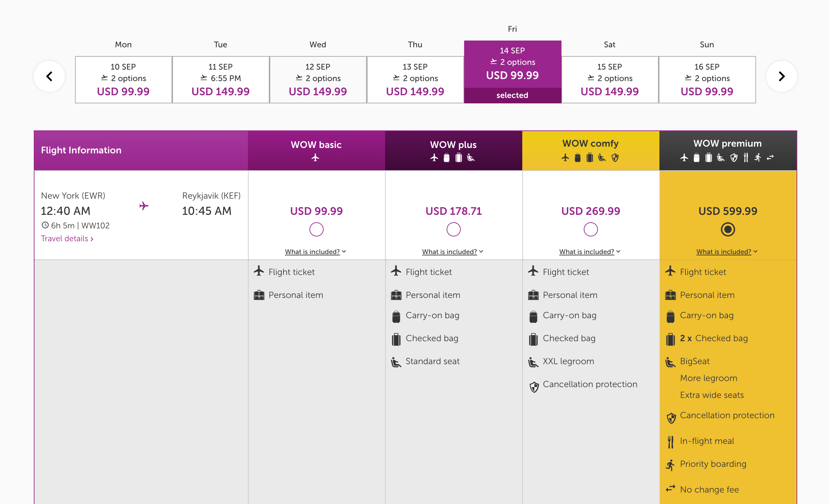Click the shield icon beside WOW comfy Cancellation protection
This screenshot has height=504, width=829.
pyautogui.click(x=534, y=387)
